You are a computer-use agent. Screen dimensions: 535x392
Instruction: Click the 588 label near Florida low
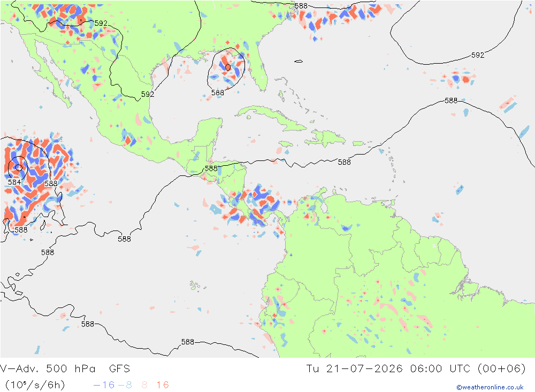coord(218,93)
